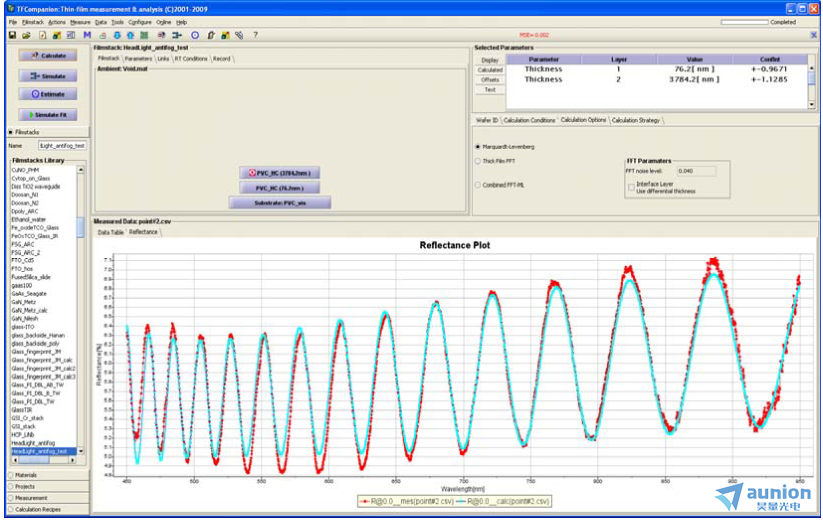Switch to the Data Table tab
Viewport: 823px width, 522px height.
click(111, 232)
